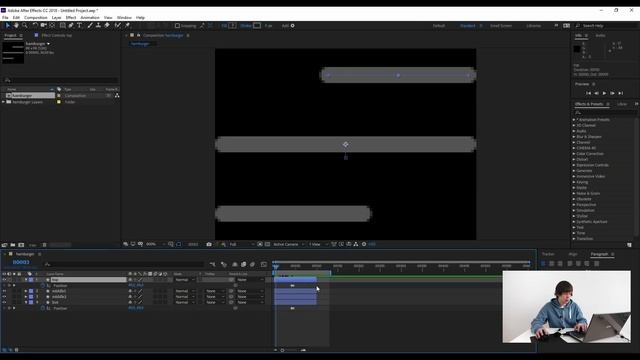640x360 pixels.
Task: Select the Zoom magnifier tool
Action: [24, 25]
